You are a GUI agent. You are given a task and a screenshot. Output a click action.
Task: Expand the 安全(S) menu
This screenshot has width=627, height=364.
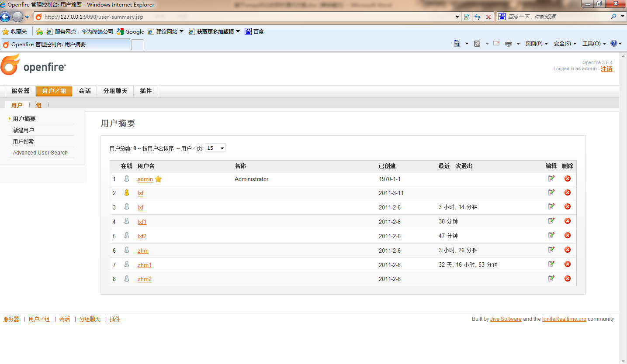tap(565, 44)
